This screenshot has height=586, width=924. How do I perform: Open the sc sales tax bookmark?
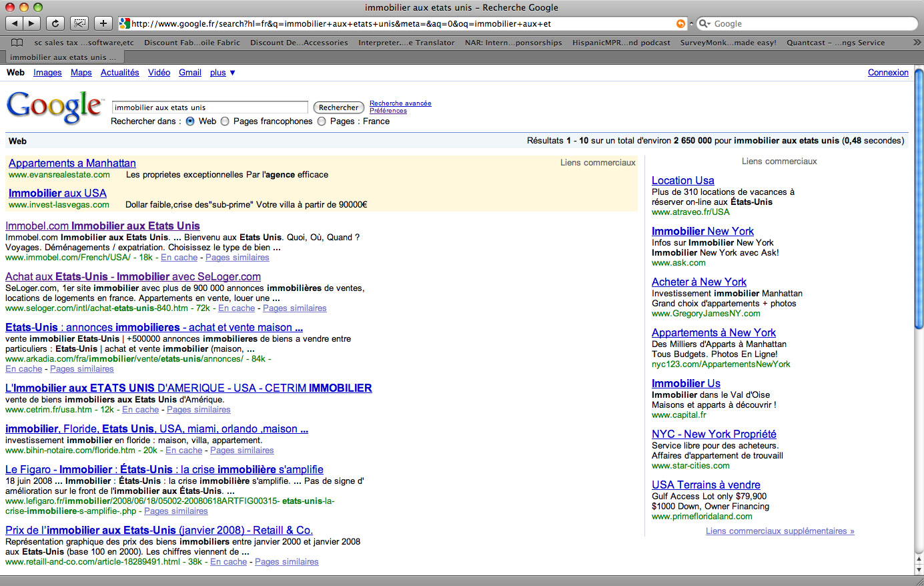click(84, 43)
